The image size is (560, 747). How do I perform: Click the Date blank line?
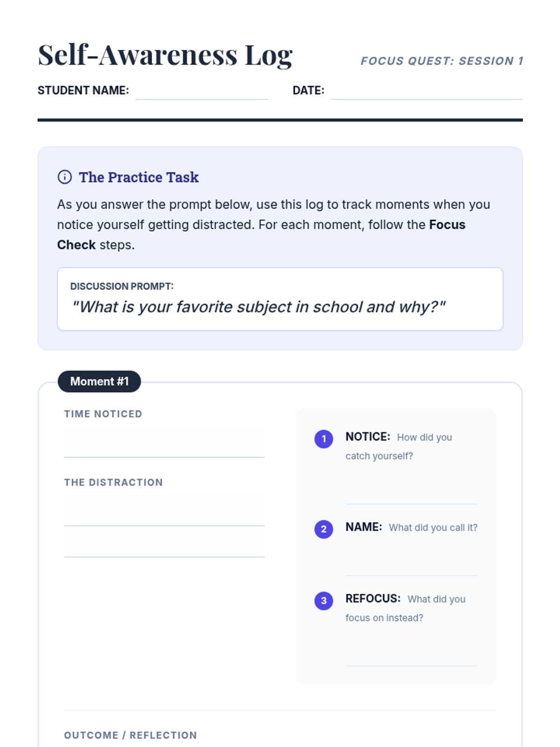[x=427, y=91]
